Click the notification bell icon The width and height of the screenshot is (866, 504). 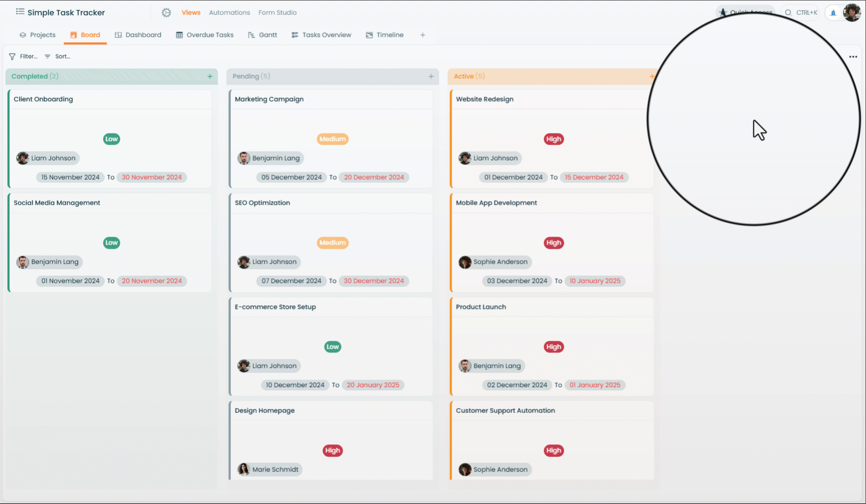tap(833, 13)
